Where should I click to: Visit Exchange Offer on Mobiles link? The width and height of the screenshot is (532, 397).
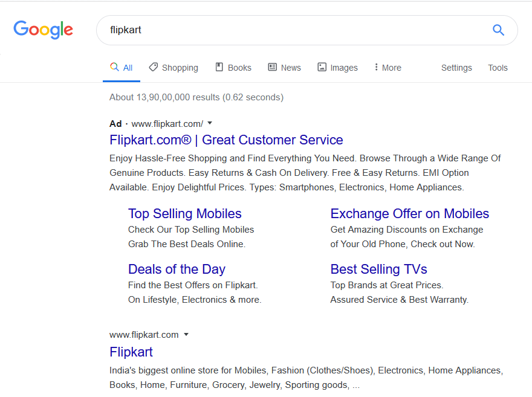(409, 214)
